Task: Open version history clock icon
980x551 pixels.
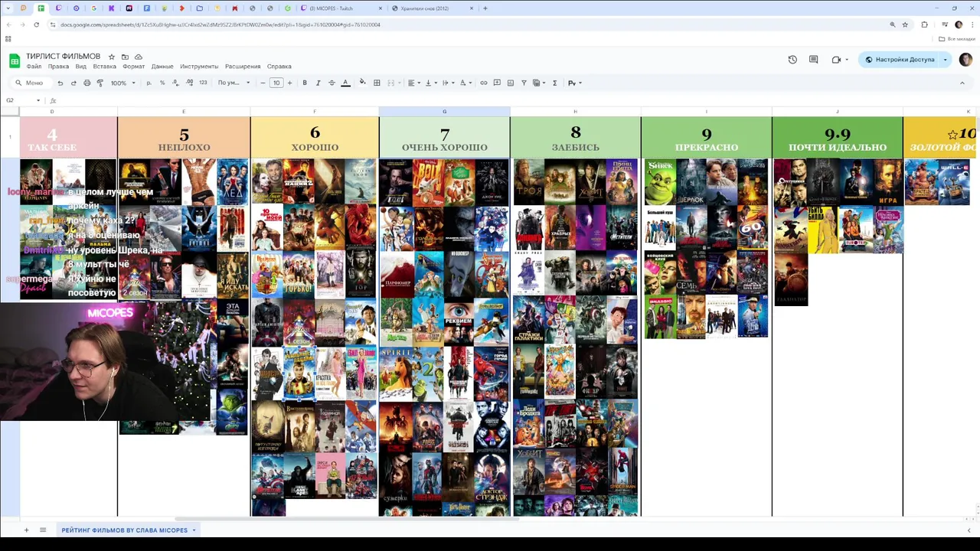Action: (792, 60)
